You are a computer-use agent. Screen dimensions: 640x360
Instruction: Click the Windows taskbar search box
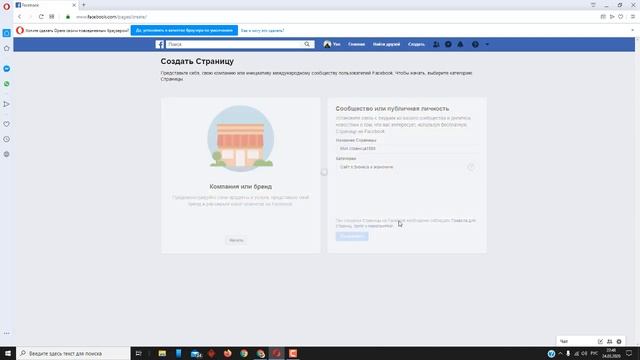coord(73,353)
